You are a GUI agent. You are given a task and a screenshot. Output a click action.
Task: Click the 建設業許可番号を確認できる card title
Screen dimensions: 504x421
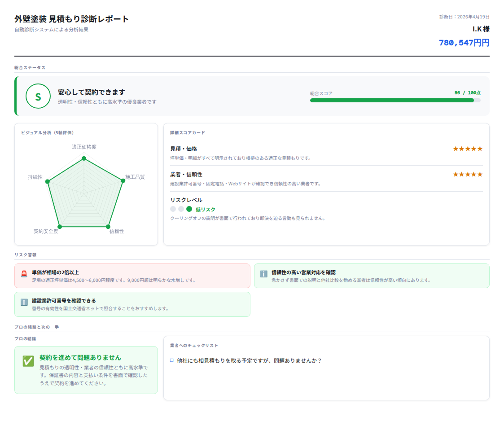click(x=64, y=301)
